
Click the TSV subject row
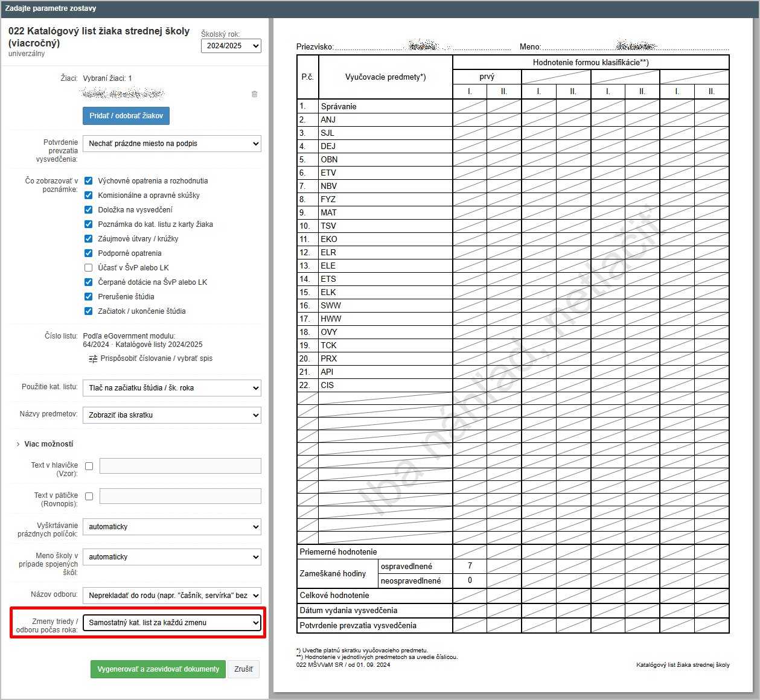[513, 226]
